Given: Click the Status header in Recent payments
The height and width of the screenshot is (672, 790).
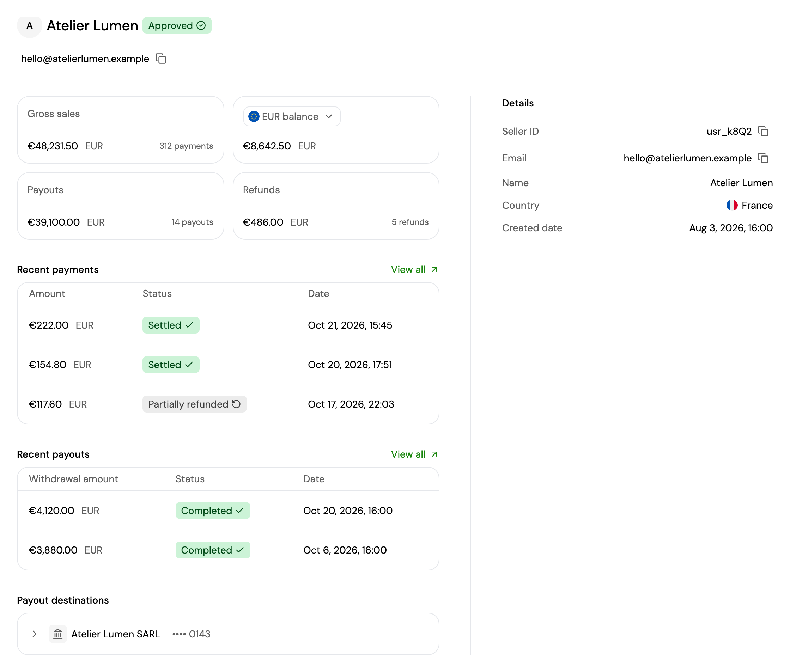Looking at the screenshot, I should (157, 293).
